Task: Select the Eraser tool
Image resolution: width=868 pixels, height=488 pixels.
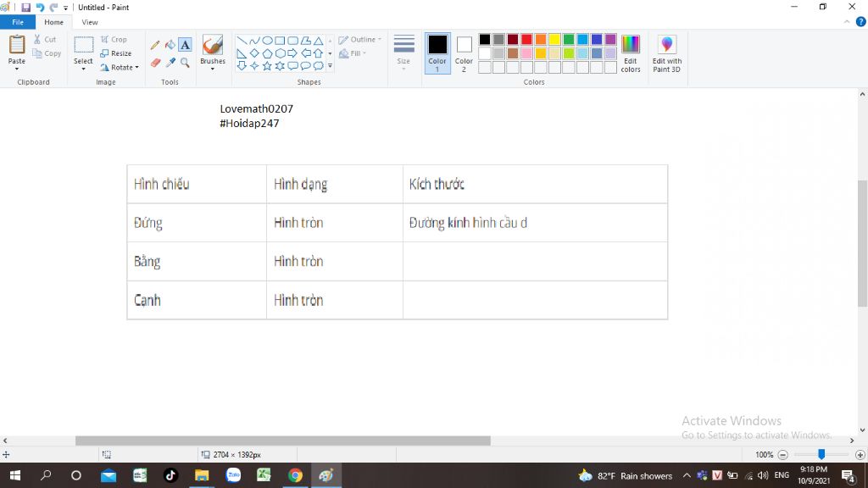Action: tap(155, 63)
